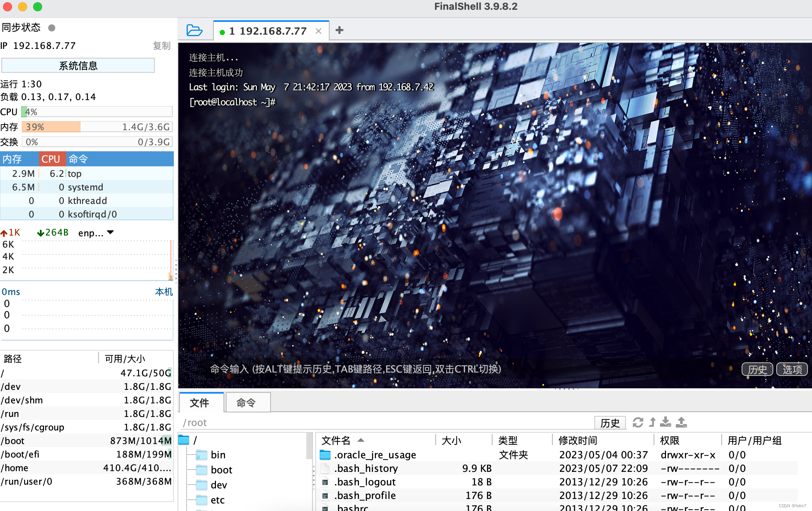Image resolution: width=812 pixels, height=511 pixels.
Task: Click the .bash_logout file icon
Action: (x=325, y=482)
